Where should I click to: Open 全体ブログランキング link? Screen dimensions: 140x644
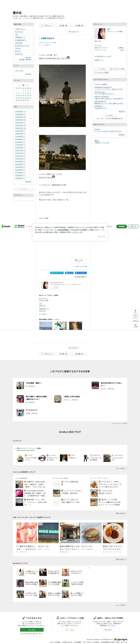pos(101,48)
